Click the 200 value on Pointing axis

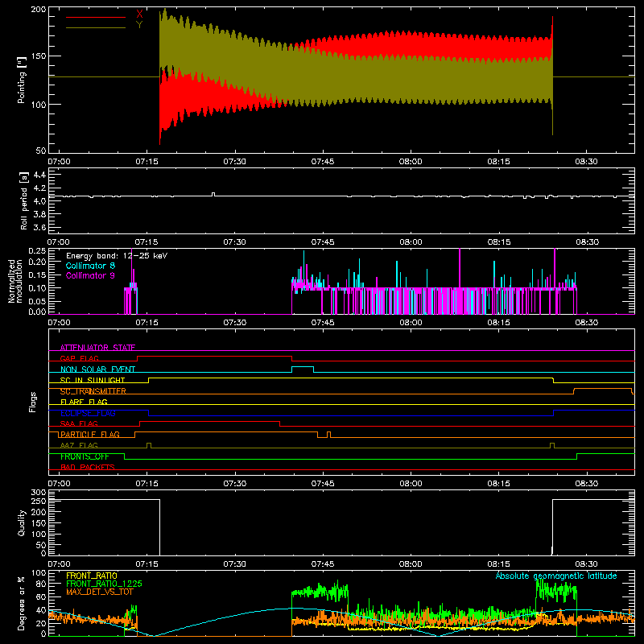39,10
